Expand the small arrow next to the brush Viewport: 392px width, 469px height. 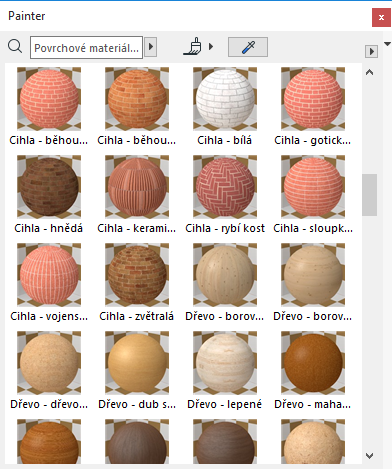click(x=211, y=46)
